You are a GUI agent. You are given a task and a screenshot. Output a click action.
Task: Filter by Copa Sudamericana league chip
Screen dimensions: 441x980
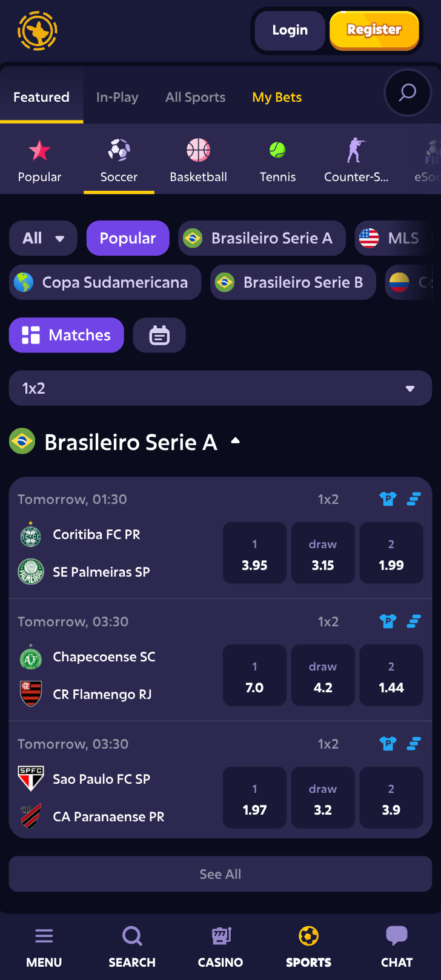[105, 282]
